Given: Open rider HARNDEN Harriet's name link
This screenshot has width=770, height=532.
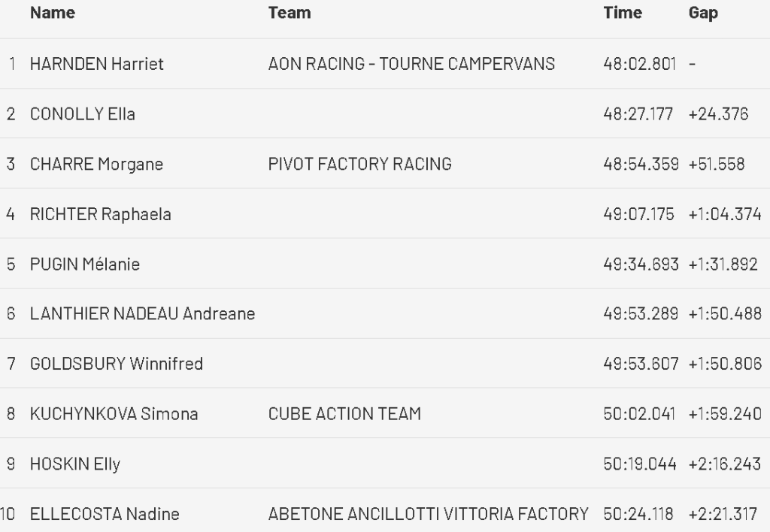Looking at the screenshot, I should (x=96, y=64).
